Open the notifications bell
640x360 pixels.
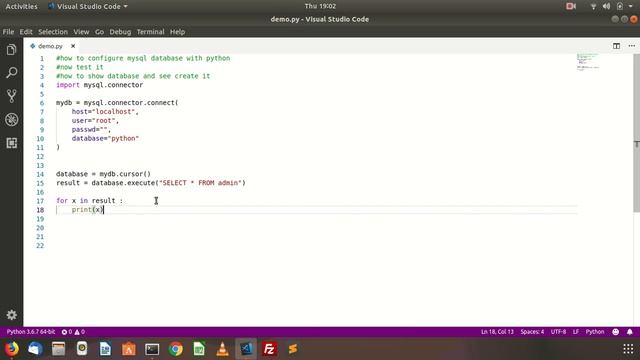point(630,332)
